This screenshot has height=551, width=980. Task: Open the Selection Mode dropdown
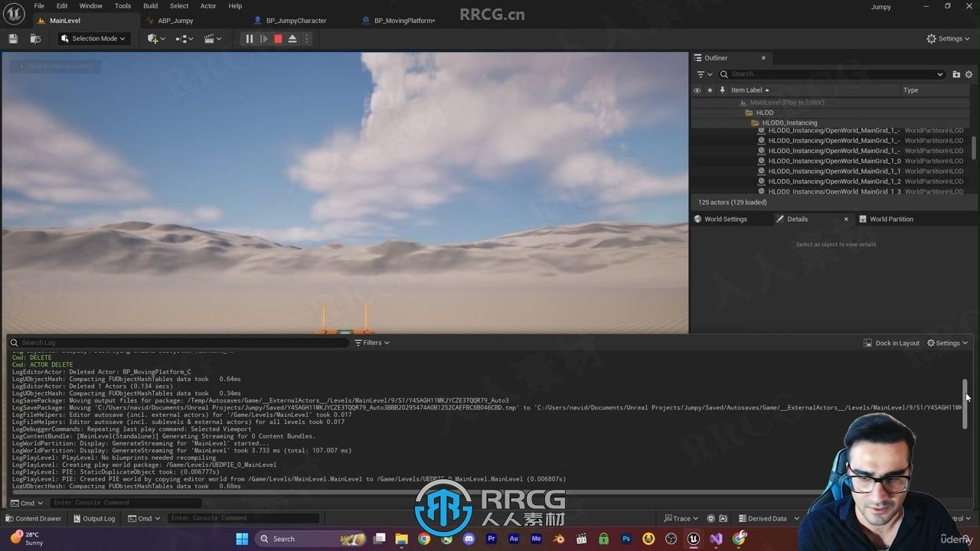[x=93, y=39]
